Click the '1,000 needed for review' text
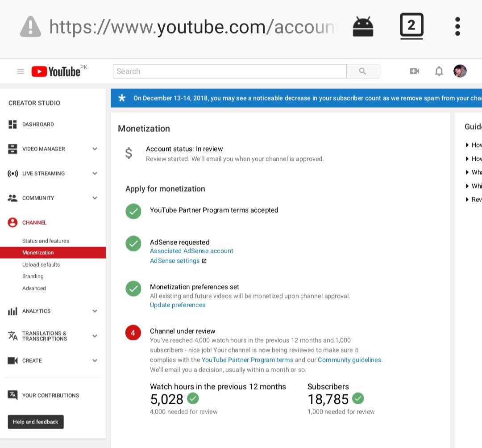 (341, 412)
